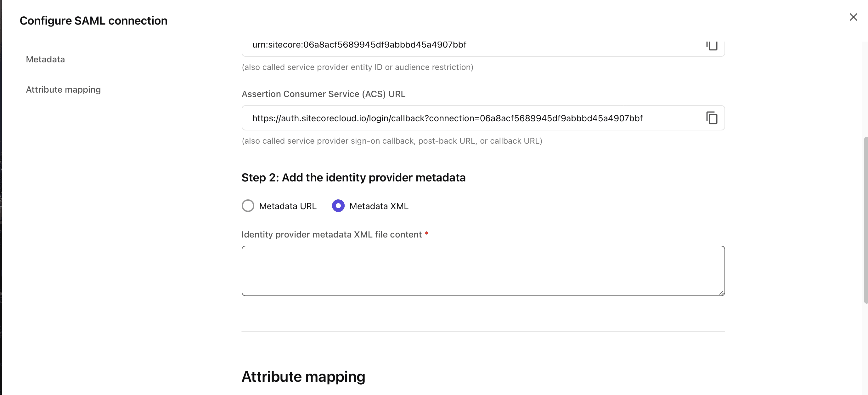Close the Configure SAML connection dialog
The width and height of the screenshot is (868, 395).
click(x=853, y=17)
